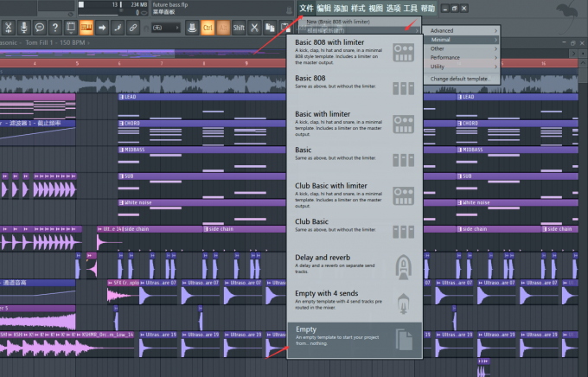The image size is (588, 377).
Task: Click the chain link icon
Action: click(133, 28)
